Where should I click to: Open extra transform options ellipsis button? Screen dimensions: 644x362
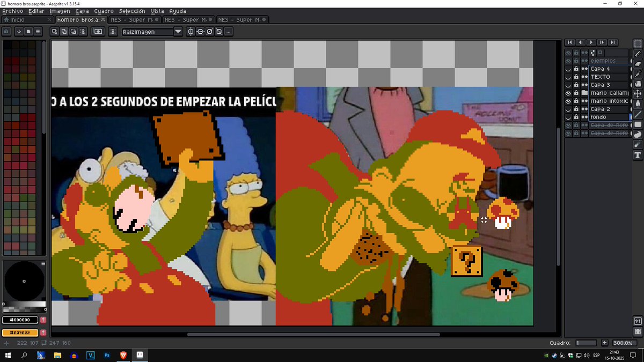click(228, 32)
